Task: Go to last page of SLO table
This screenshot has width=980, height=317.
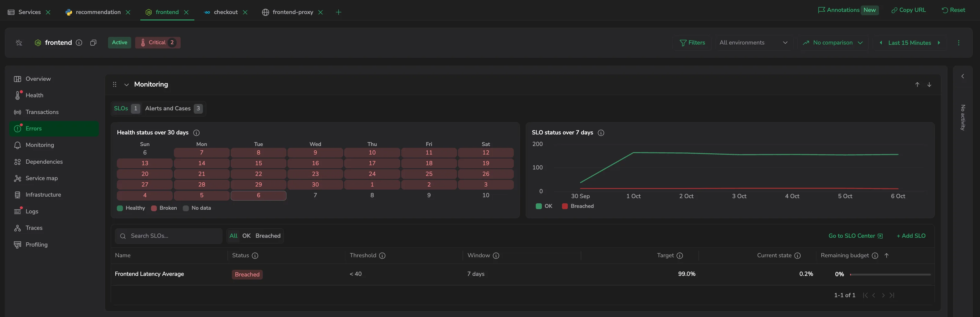Action: tap(892, 295)
